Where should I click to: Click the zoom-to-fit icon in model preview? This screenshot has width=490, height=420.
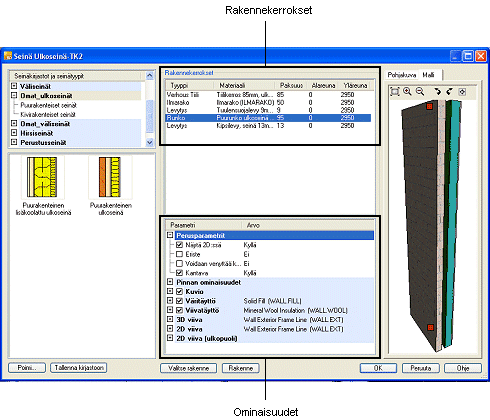[x=395, y=91]
